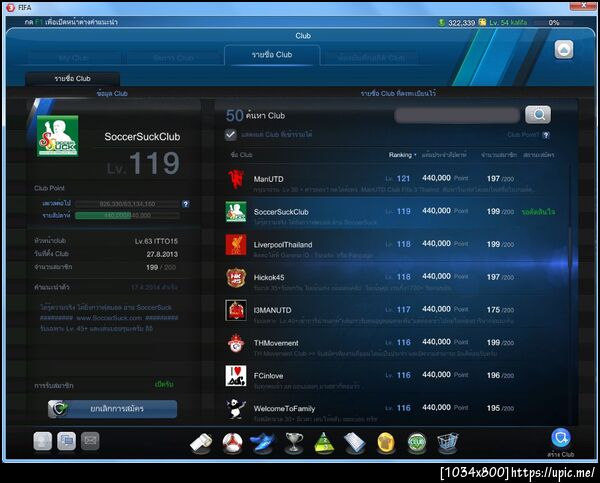The height and width of the screenshot is (483, 600).
Task: Select the Hickok45 club name
Action: (269, 277)
